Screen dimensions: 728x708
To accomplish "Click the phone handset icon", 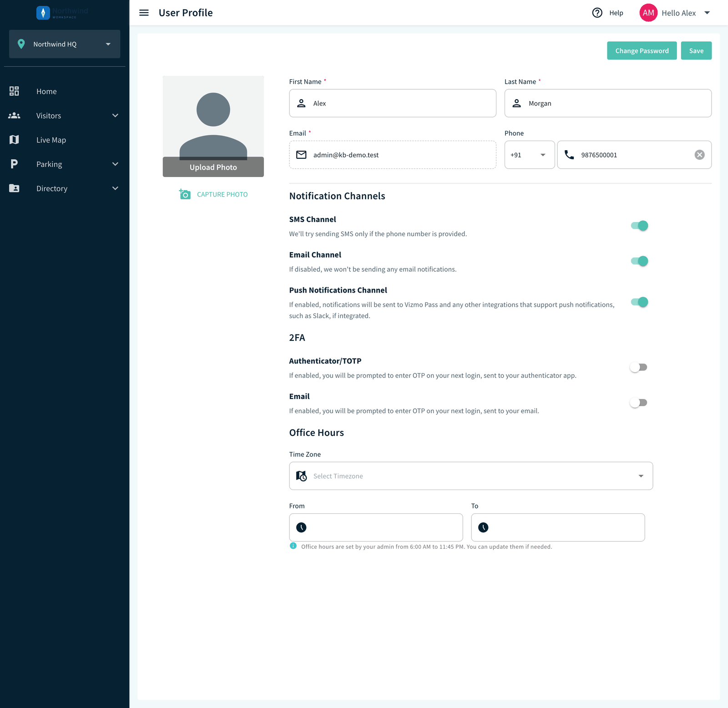I will point(569,155).
